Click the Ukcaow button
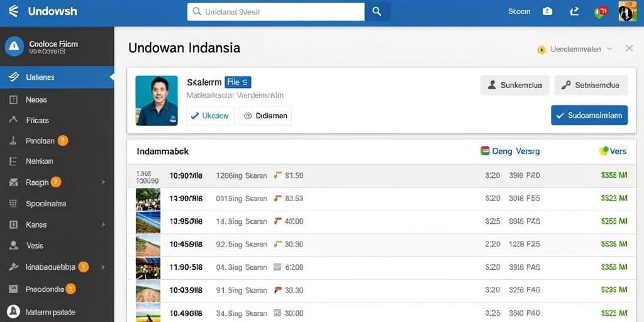This screenshot has width=644, height=322. pos(211,116)
